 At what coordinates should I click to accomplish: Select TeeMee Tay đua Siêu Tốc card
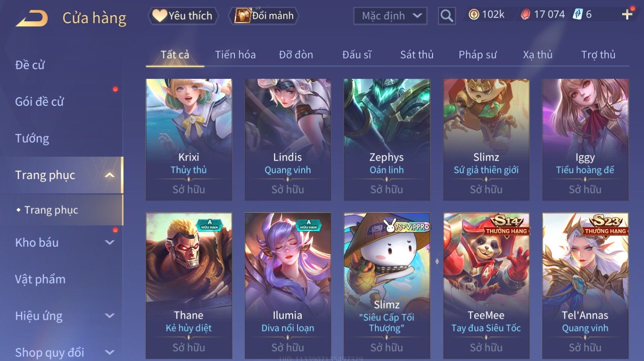coord(486,286)
